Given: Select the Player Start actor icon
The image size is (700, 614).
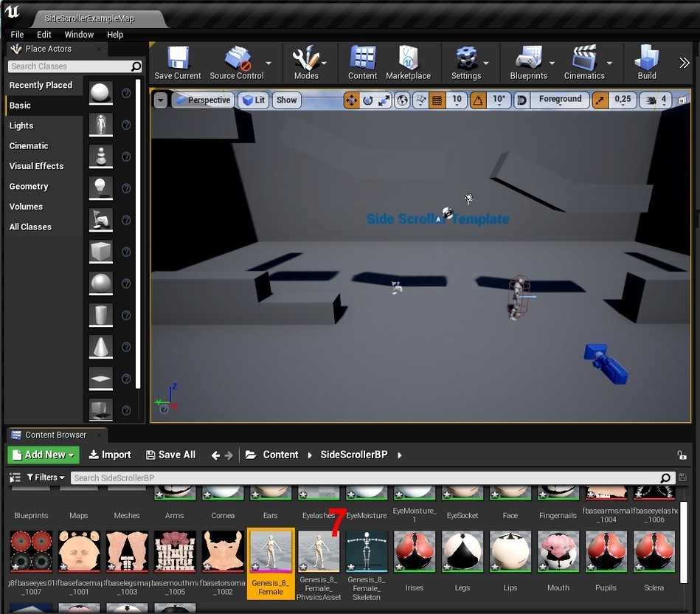Looking at the screenshot, I should click(100, 219).
